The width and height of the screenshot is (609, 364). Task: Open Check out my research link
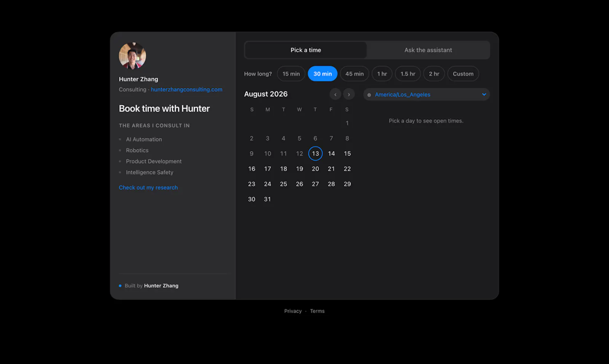tap(148, 188)
